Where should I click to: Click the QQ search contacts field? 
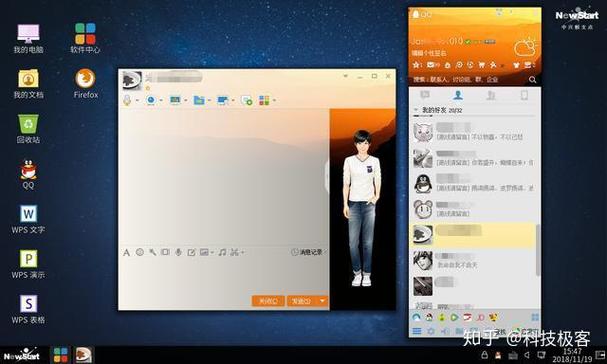(x=468, y=80)
